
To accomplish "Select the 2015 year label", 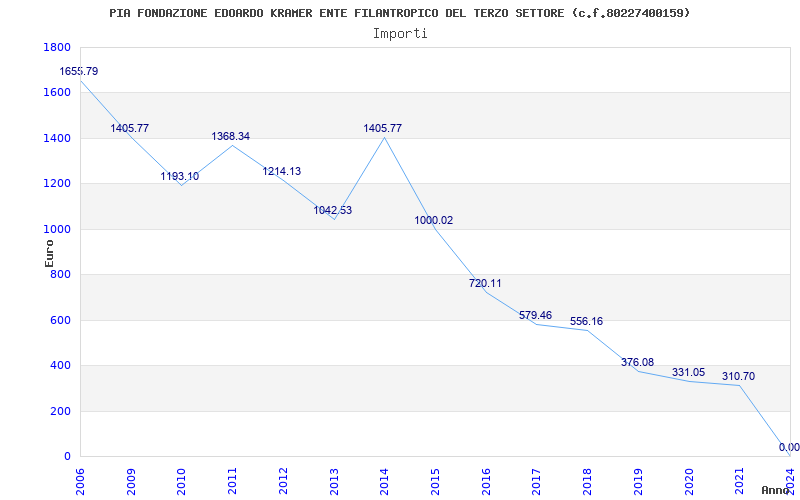I will (x=435, y=482).
